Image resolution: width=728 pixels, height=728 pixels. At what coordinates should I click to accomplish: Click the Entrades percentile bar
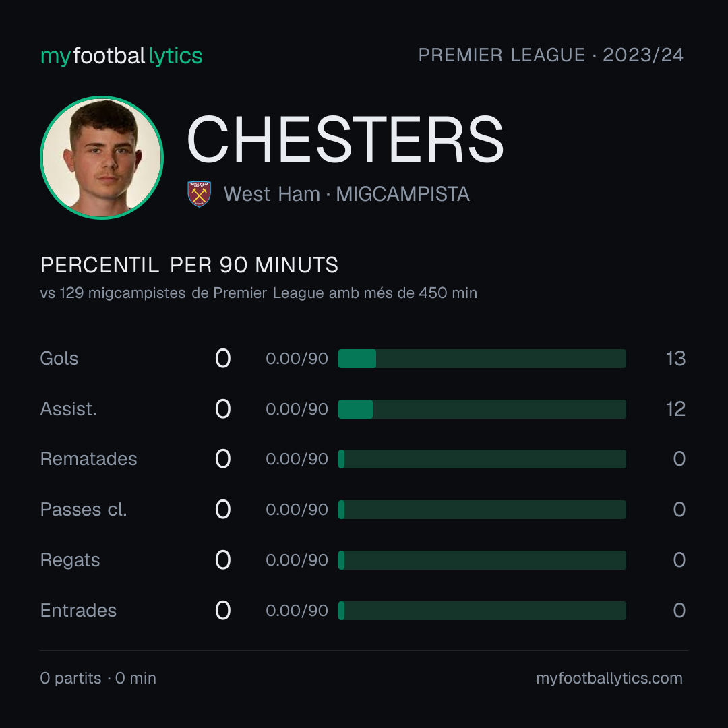(x=482, y=611)
